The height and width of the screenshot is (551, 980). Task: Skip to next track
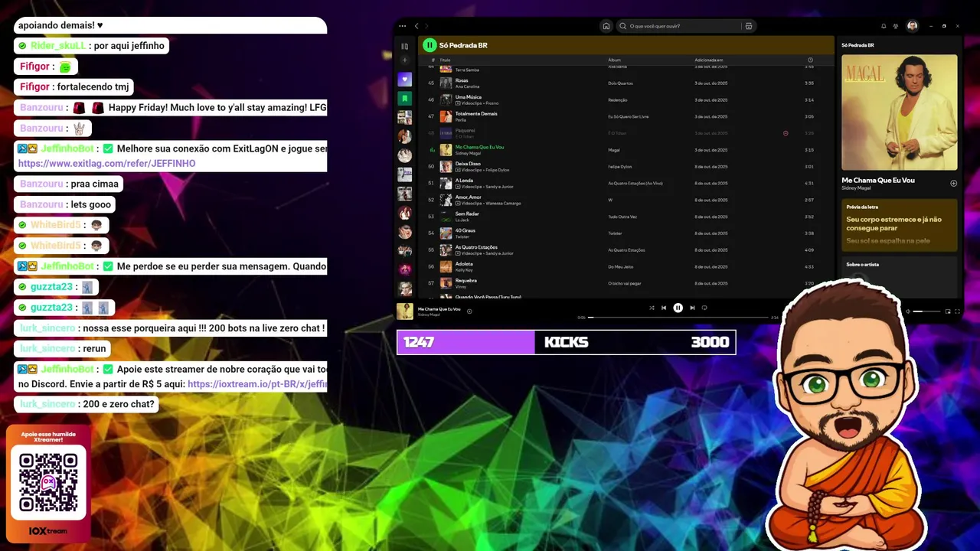pyautogui.click(x=692, y=308)
